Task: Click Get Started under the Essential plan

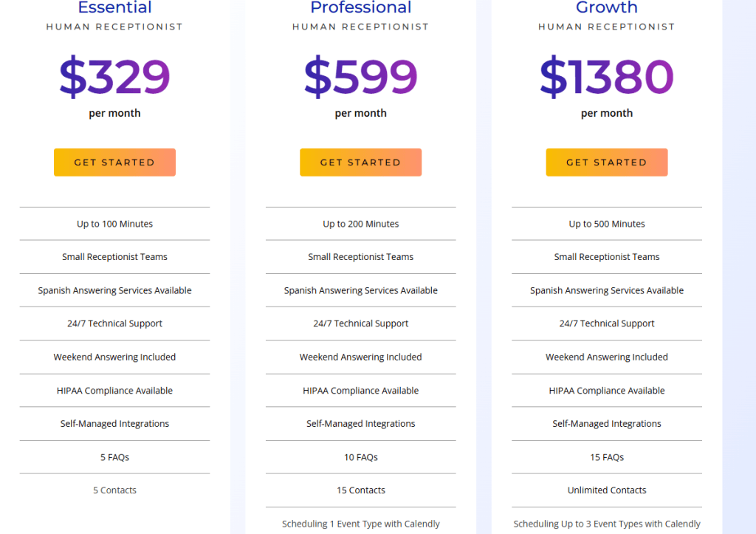Action: [x=114, y=162]
